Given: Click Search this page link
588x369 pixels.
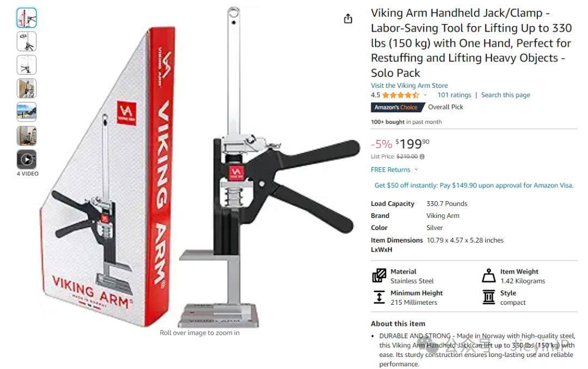Looking at the screenshot, I should click(x=505, y=95).
